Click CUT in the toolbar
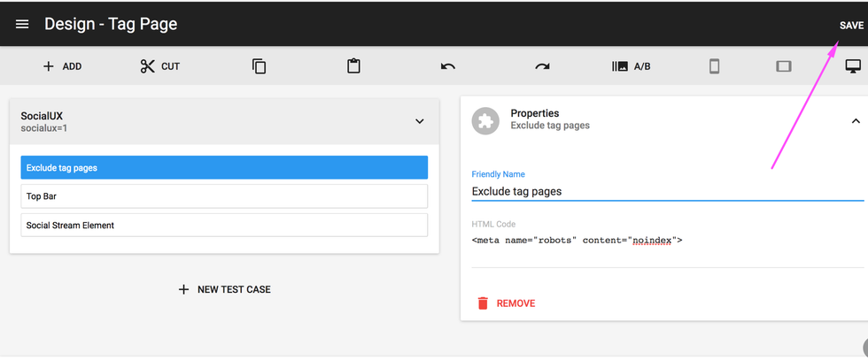Screen dimensions: 868x360 [160, 66]
